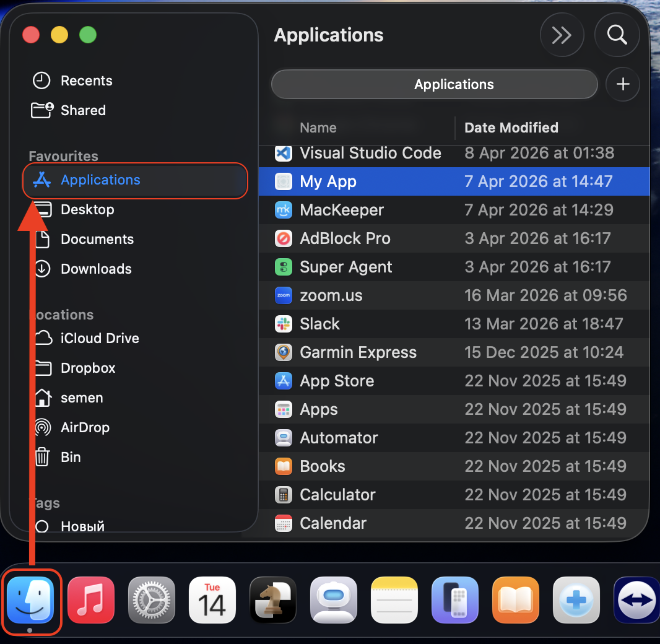Click AdBlock Pro icon in list
The height and width of the screenshot is (644, 660).
[x=284, y=238]
